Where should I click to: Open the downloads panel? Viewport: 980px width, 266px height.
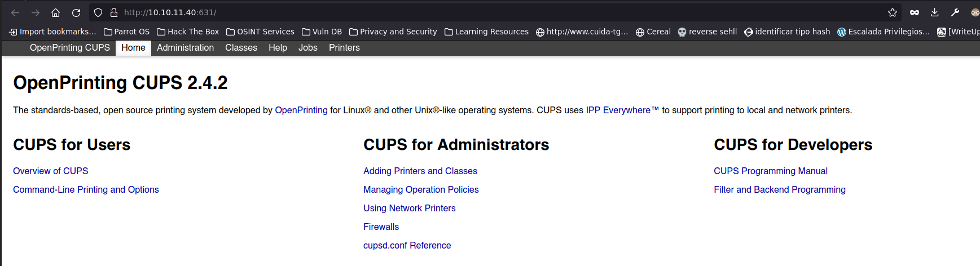click(935, 12)
